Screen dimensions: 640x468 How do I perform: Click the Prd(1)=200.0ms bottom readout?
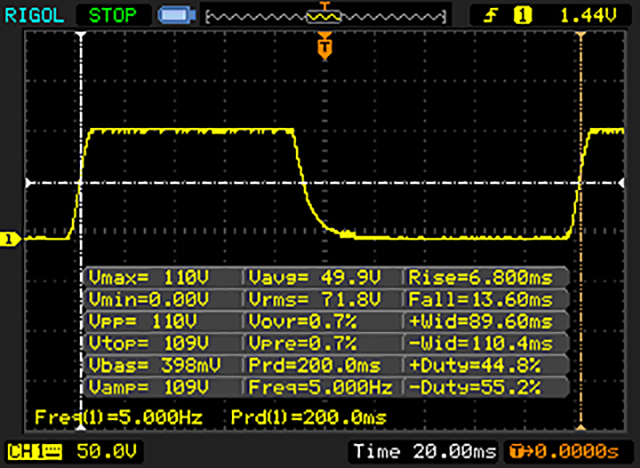point(309,417)
